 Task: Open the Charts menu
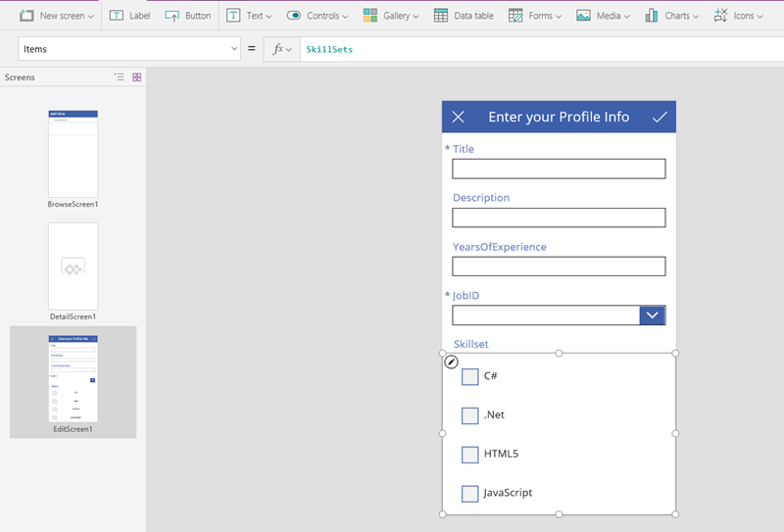pos(671,16)
